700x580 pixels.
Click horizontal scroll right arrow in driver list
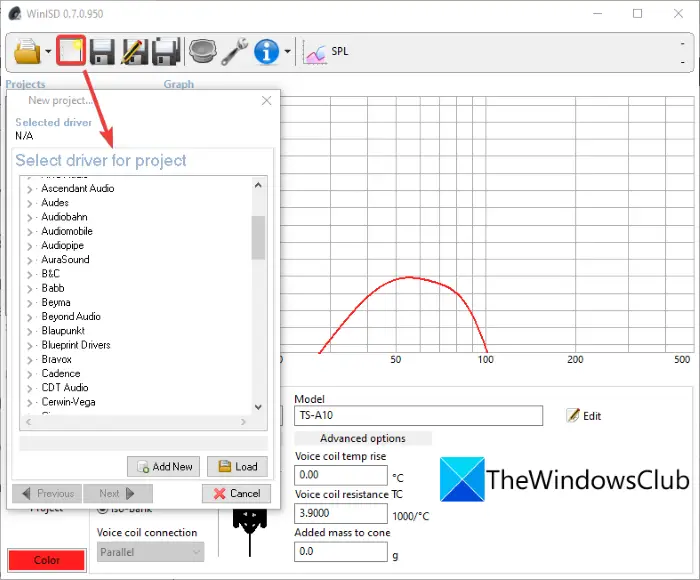click(243, 422)
